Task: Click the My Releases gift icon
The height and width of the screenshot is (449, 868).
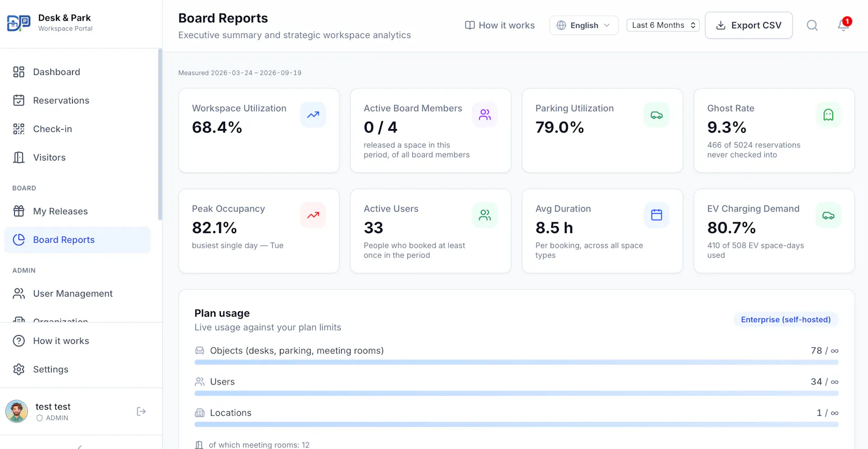Action: 19,211
